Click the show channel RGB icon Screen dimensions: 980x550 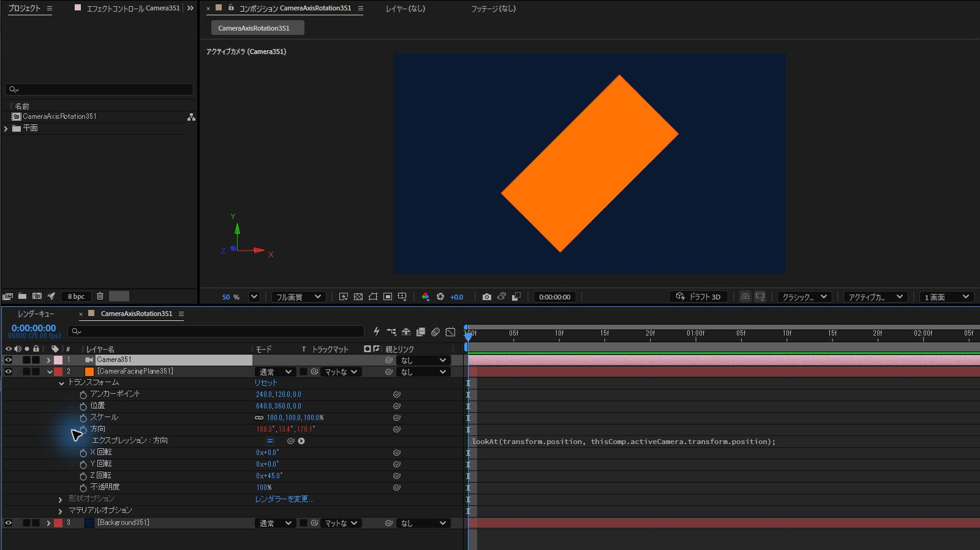tap(426, 297)
